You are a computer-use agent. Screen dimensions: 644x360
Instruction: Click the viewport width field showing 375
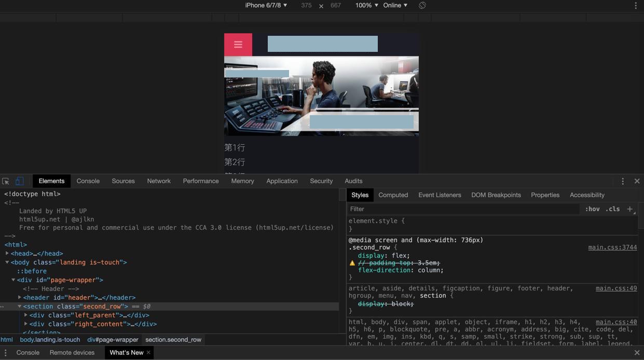point(306,5)
